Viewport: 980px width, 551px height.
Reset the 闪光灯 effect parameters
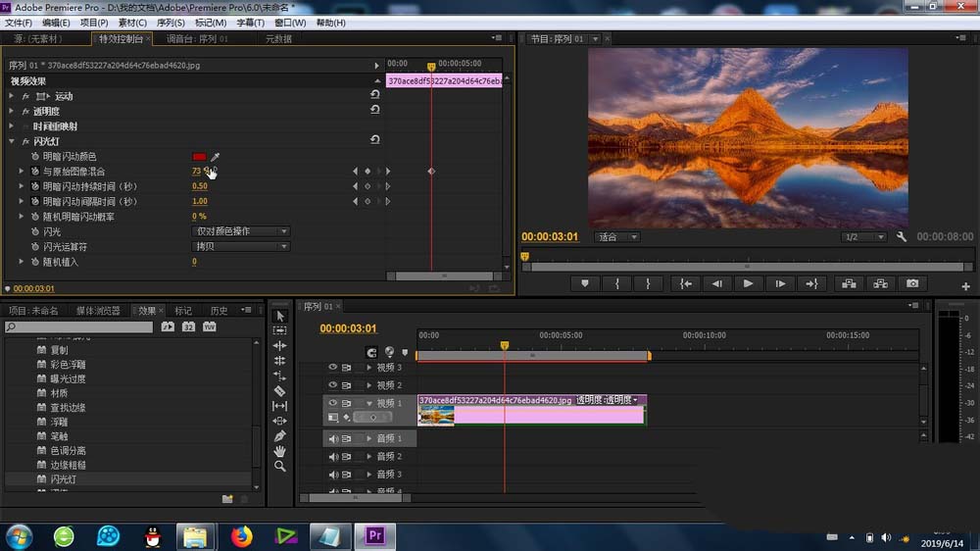tap(375, 140)
